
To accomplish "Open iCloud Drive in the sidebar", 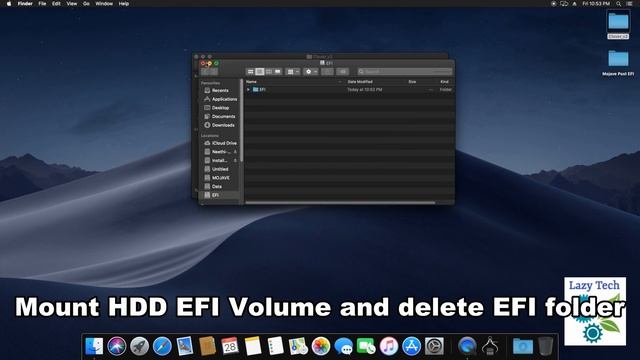I will pyautogui.click(x=220, y=143).
